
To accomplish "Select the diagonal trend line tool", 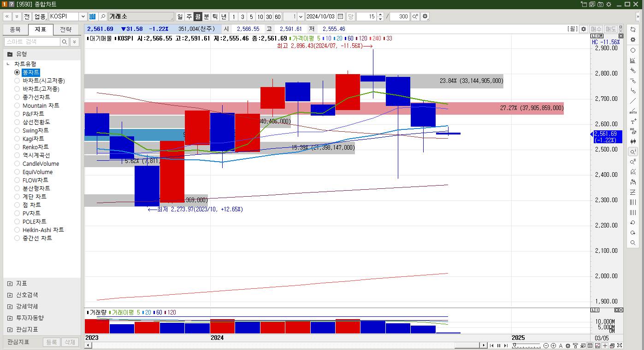I will (x=633, y=101).
